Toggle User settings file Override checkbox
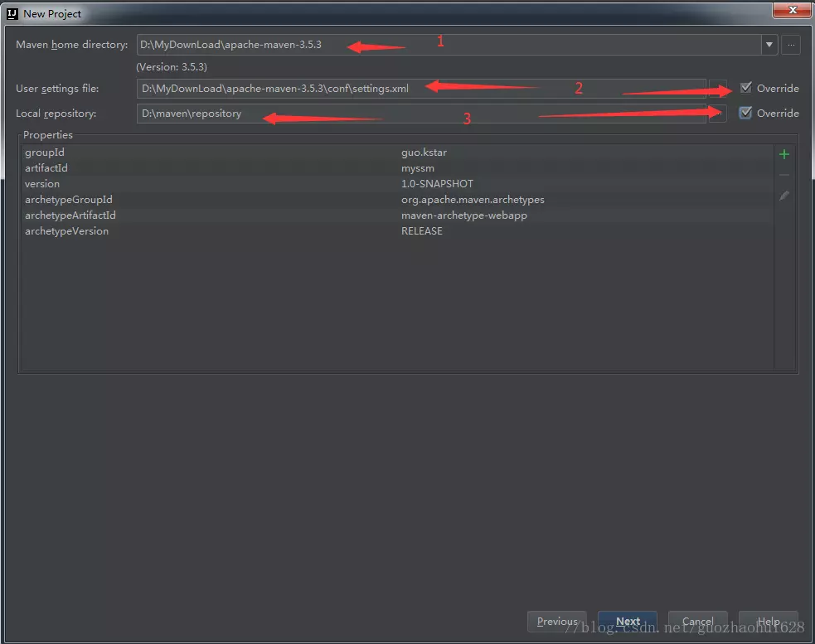This screenshot has height=644, width=815. (x=746, y=88)
